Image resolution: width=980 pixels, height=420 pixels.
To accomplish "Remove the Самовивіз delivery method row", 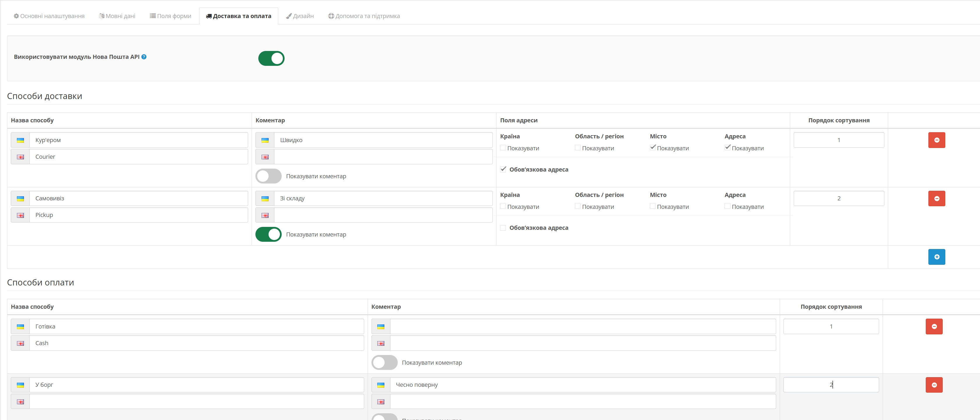I will [x=937, y=198].
